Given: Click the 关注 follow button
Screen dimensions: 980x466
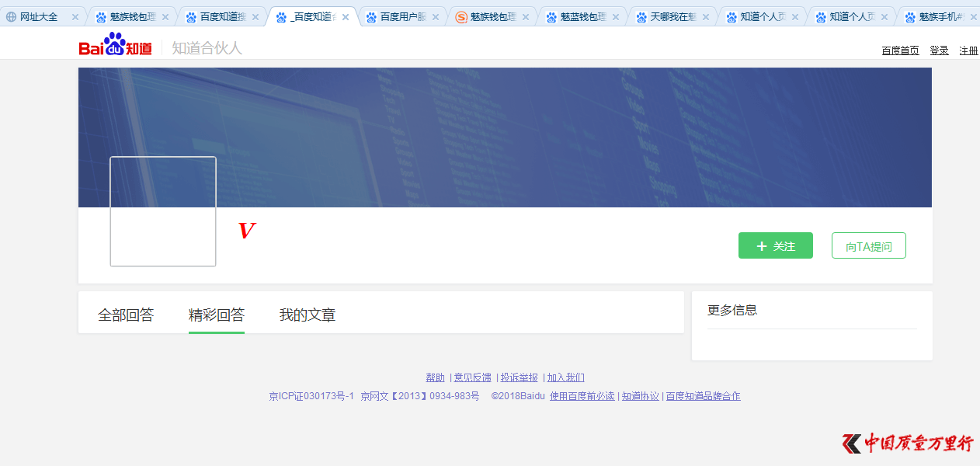Looking at the screenshot, I should click(x=775, y=245).
